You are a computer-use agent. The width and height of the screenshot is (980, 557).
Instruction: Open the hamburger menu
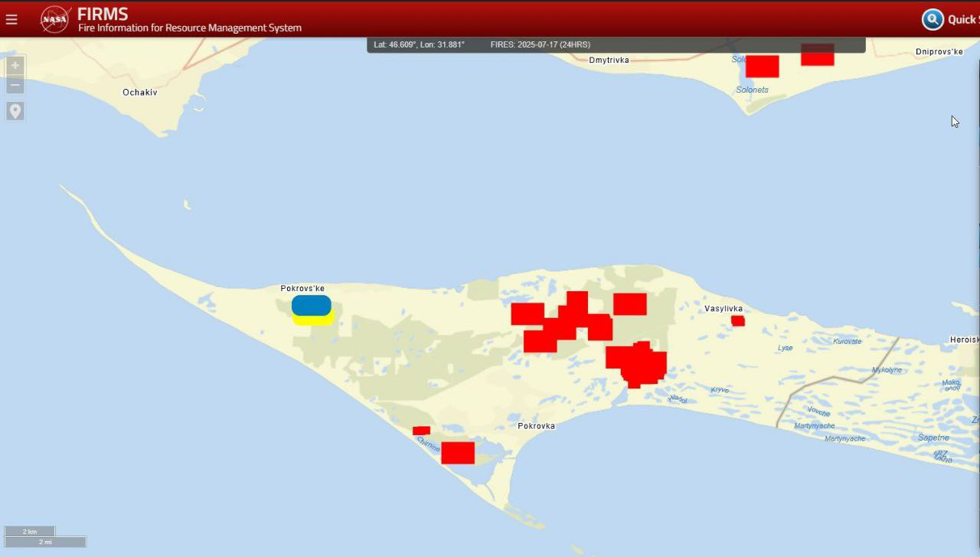click(x=11, y=19)
